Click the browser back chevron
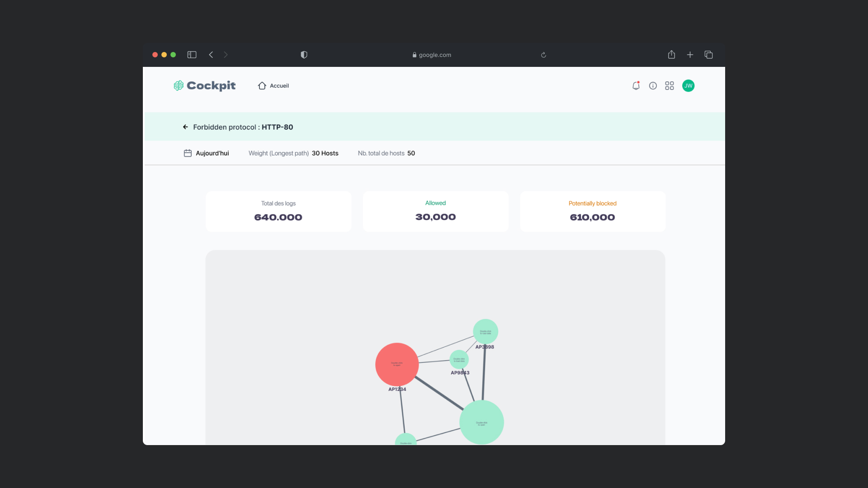The image size is (868, 488). click(x=211, y=55)
